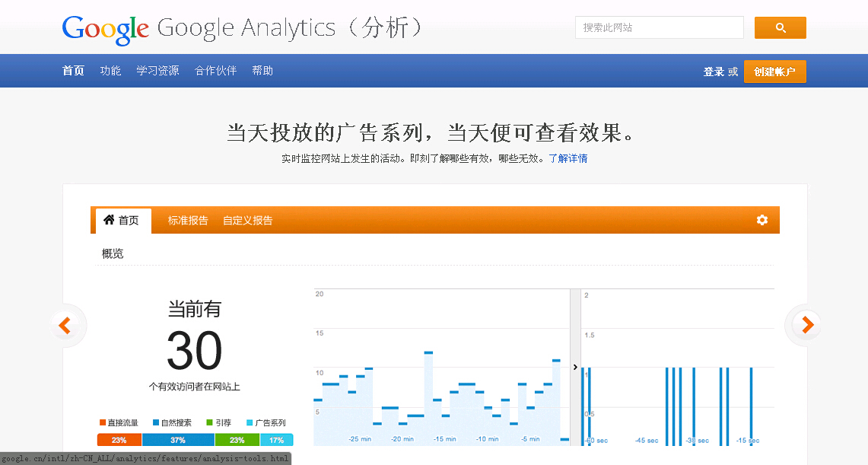Click the 直接流量 legend label
The width and height of the screenshot is (868, 465).
click(123, 423)
